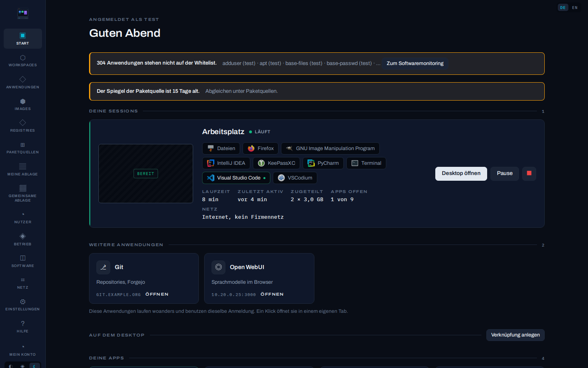The height and width of the screenshot is (368, 588).
Task: Open Images in the sidebar
Action: [23, 104]
